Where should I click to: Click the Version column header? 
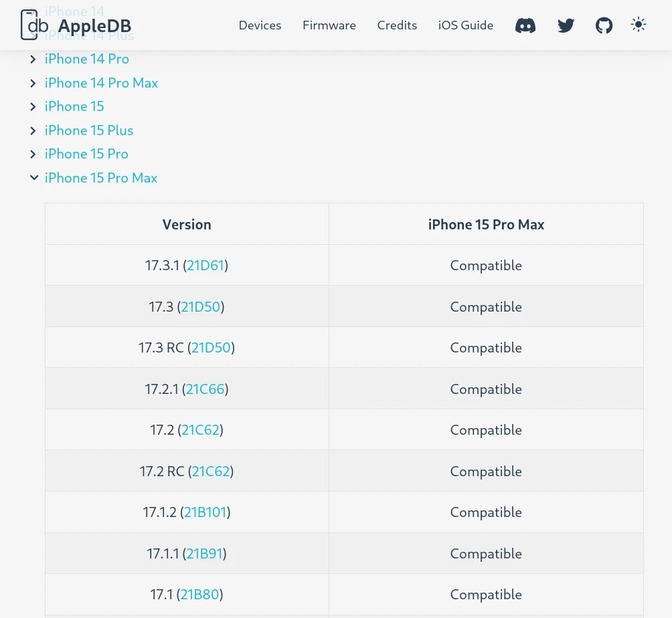coord(187,225)
